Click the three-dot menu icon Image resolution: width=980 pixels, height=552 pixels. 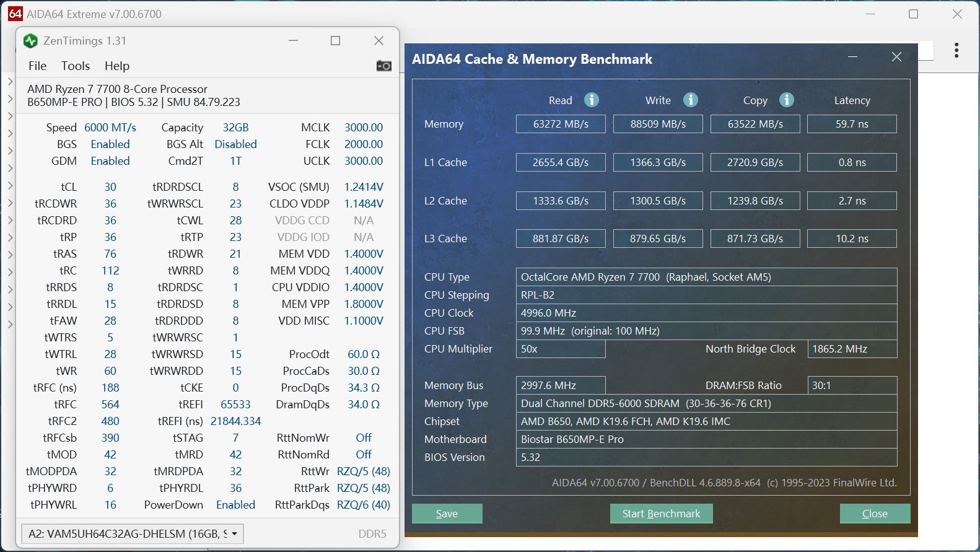tap(956, 50)
